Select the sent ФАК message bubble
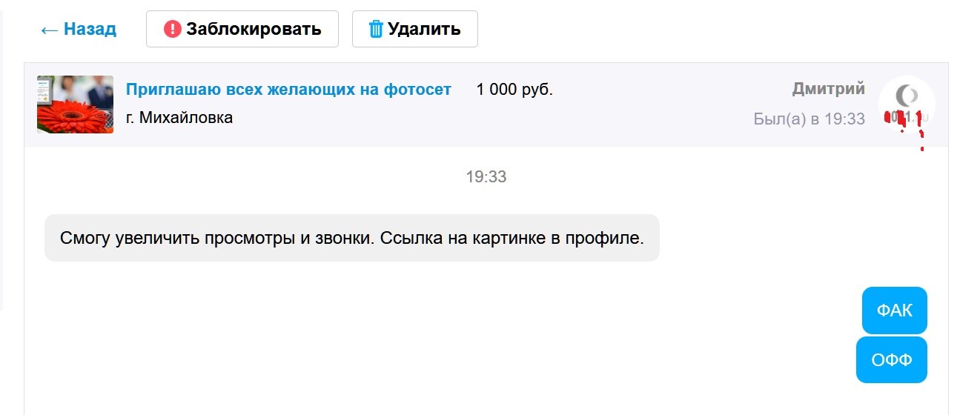Viewport: 980px width, 415px height. 894,311
